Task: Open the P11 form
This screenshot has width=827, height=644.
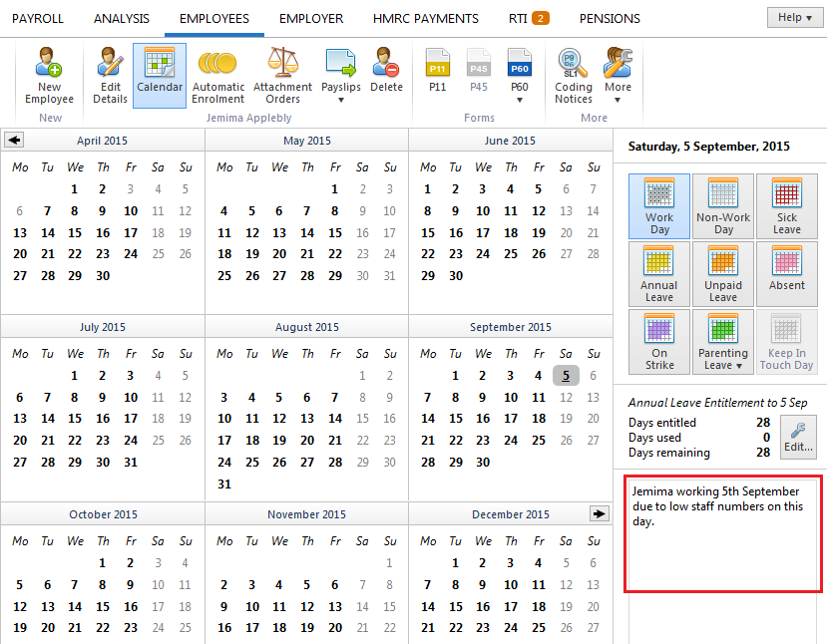Action: [437, 70]
